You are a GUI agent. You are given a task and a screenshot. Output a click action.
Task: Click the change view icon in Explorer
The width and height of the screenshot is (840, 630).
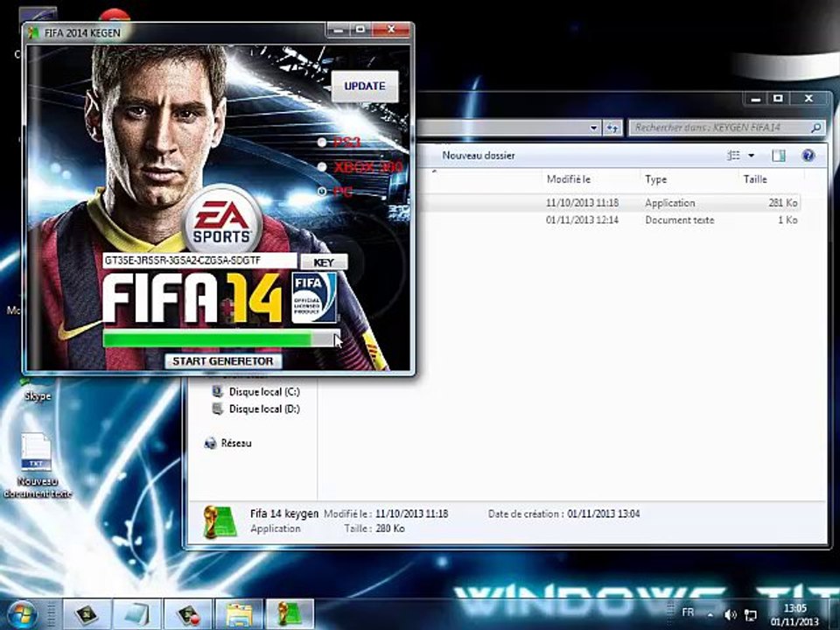733,156
